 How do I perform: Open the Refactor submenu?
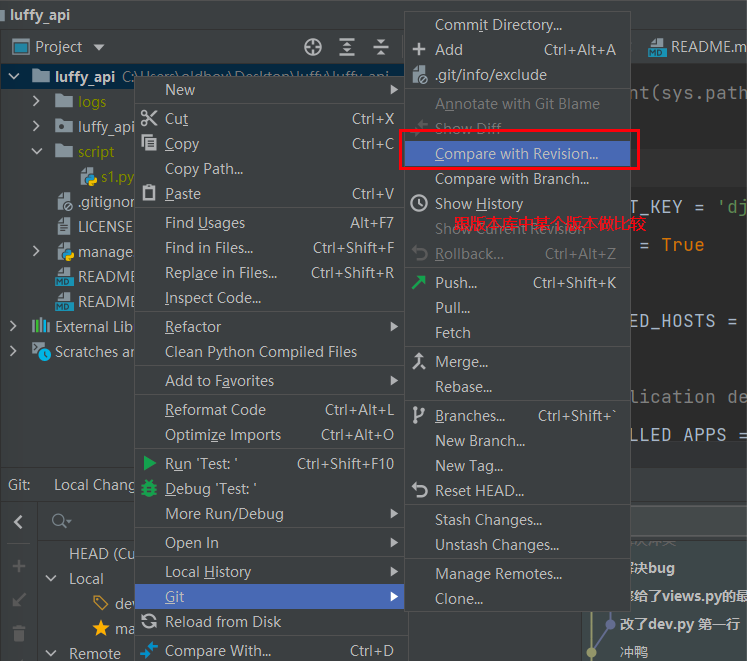point(270,327)
